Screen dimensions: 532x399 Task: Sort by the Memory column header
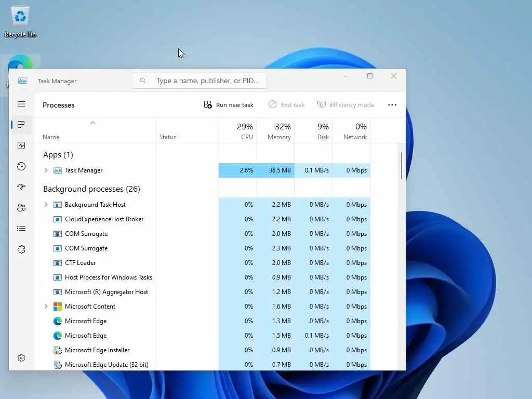pos(276,131)
